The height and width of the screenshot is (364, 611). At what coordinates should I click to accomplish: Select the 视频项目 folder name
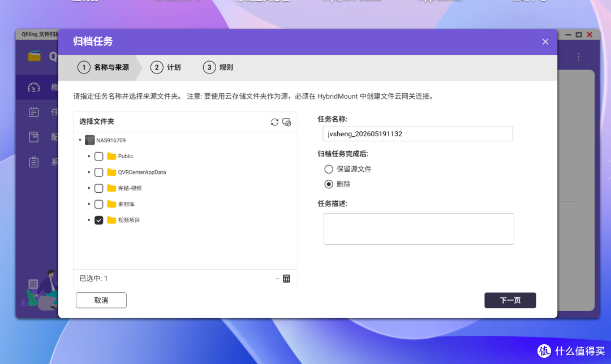pos(129,220)
